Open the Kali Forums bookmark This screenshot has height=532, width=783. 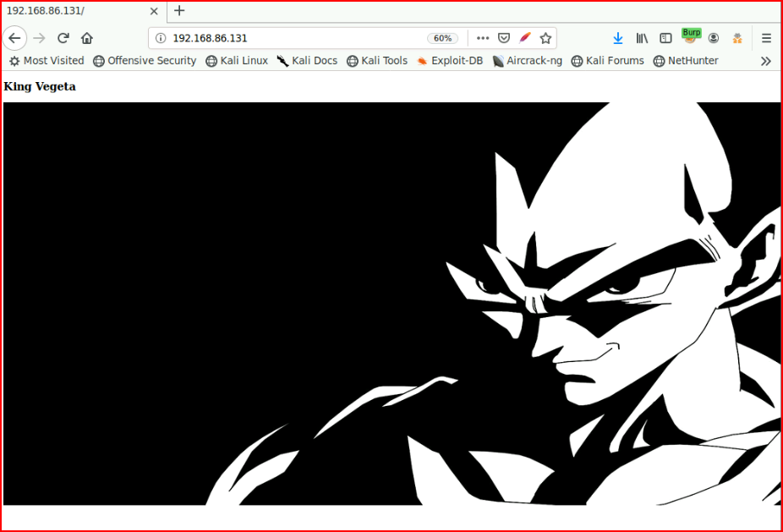pyautogui.click(x=608, y=61)
